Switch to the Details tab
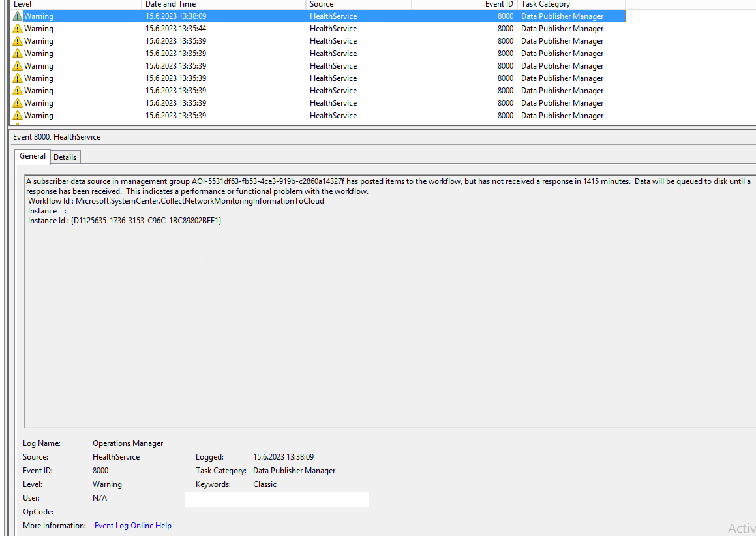 point(65,157)
